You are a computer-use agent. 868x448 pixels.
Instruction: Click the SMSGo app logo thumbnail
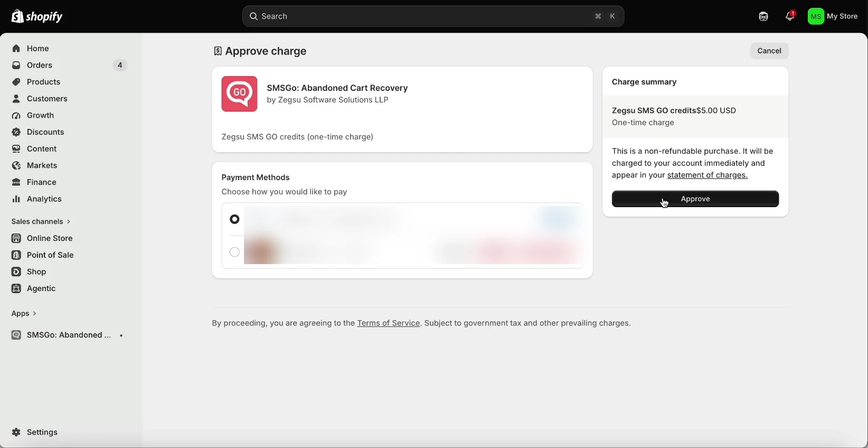[240, 94]
